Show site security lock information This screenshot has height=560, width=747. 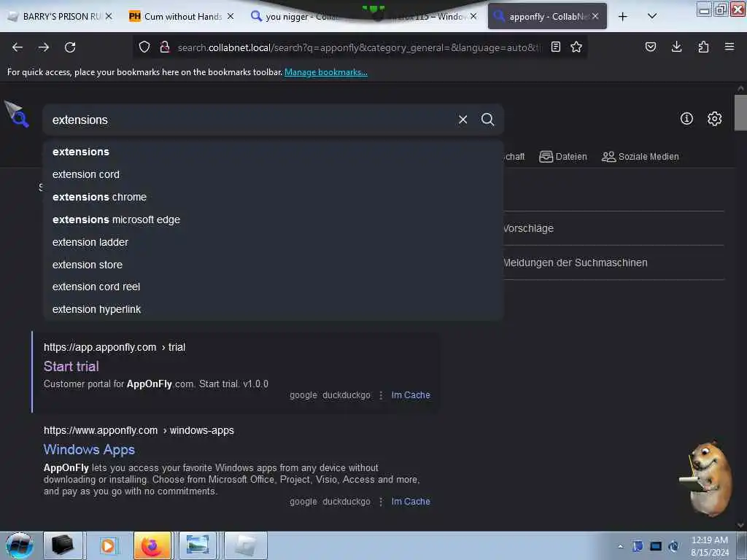[165, 47]
